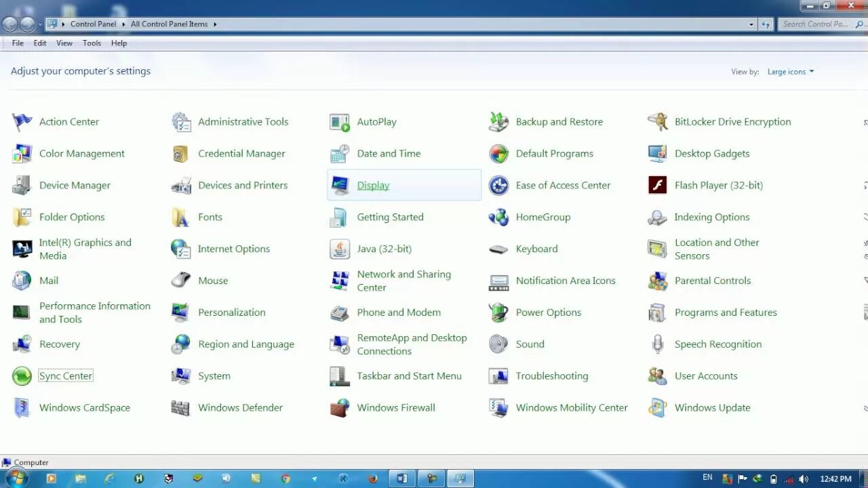Click the Administrative Tools icon

point(181,122)
